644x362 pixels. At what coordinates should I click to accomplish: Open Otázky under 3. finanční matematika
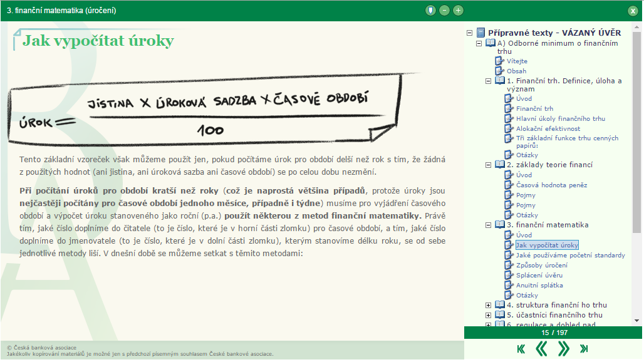(x=527, y=295)
